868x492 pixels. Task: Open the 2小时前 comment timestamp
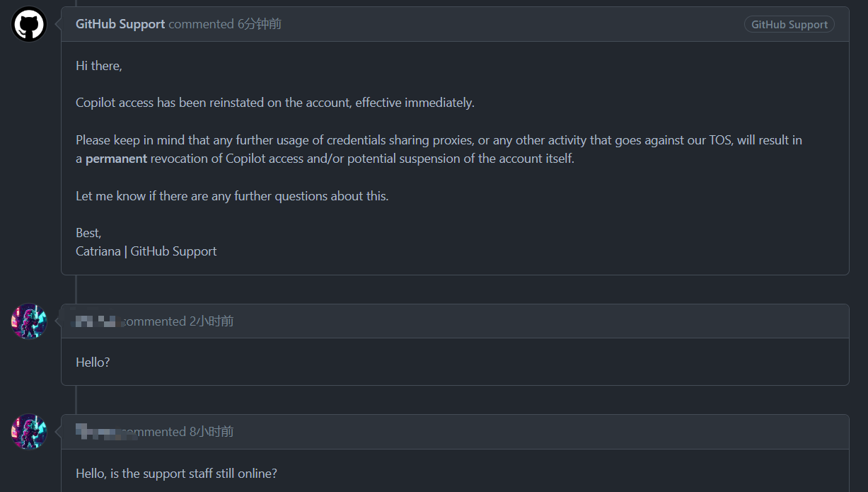pos(212,321)
